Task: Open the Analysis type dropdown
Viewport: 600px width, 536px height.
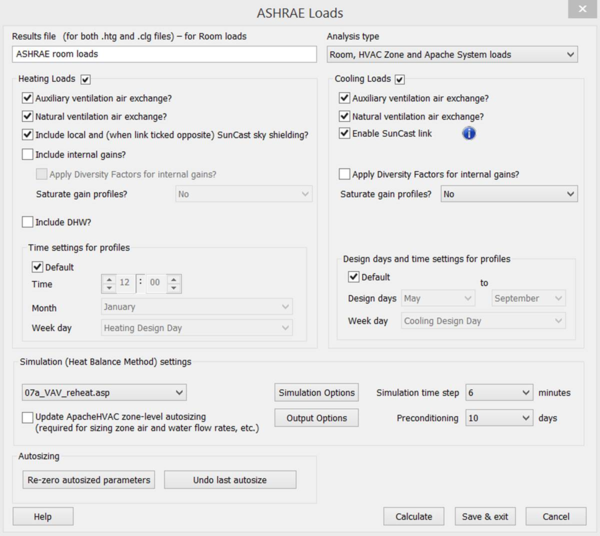Action: click(452, 54)
